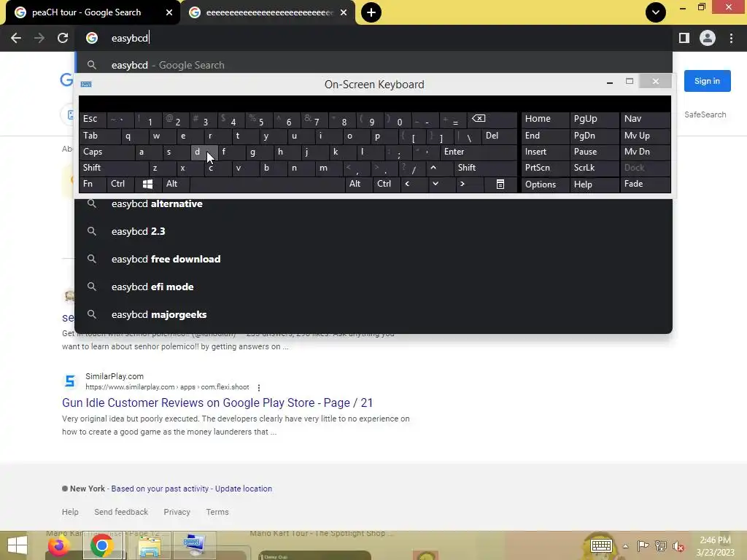Open the tab search dropdown arrow

coord(656,12)
